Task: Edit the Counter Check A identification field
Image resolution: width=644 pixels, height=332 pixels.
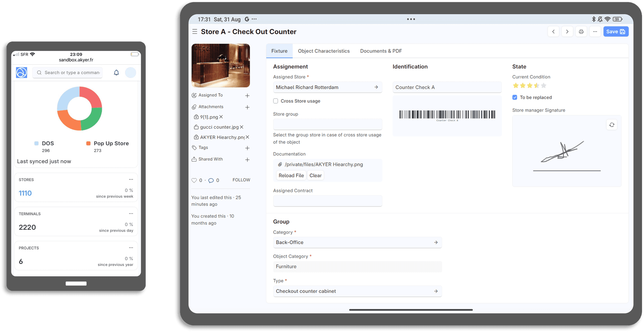Action: pyautogui.click(x=447, y=87)
